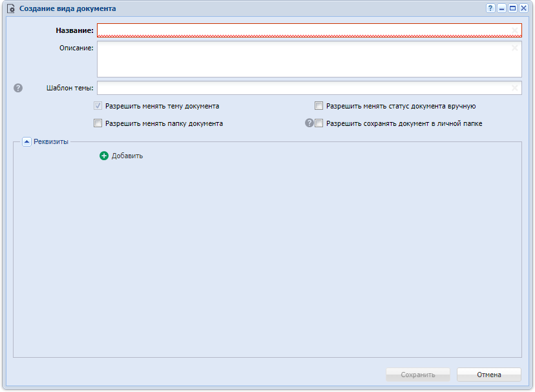
Task: Focus the Описание text area
Action: [309, 59]
